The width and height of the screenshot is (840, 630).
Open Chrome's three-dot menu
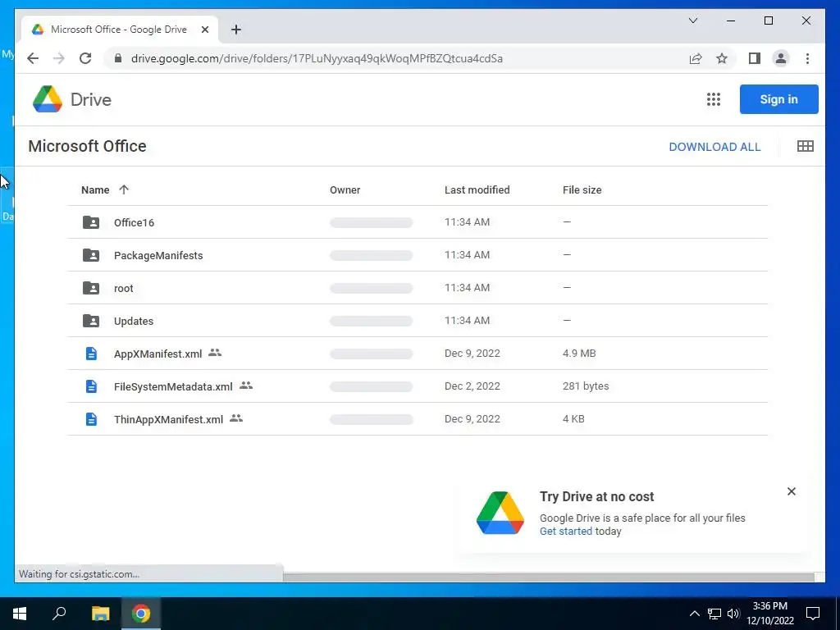coord(807,58)
